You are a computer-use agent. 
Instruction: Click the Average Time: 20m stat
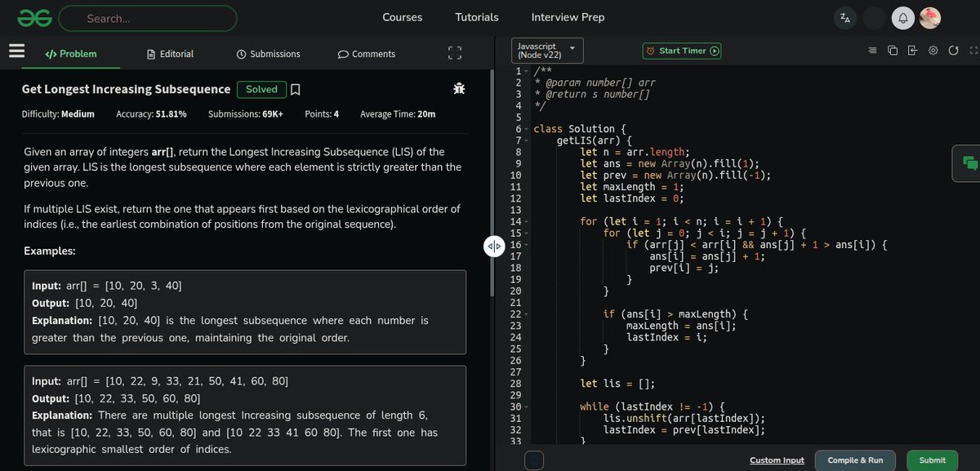click(x=398, y=114)
